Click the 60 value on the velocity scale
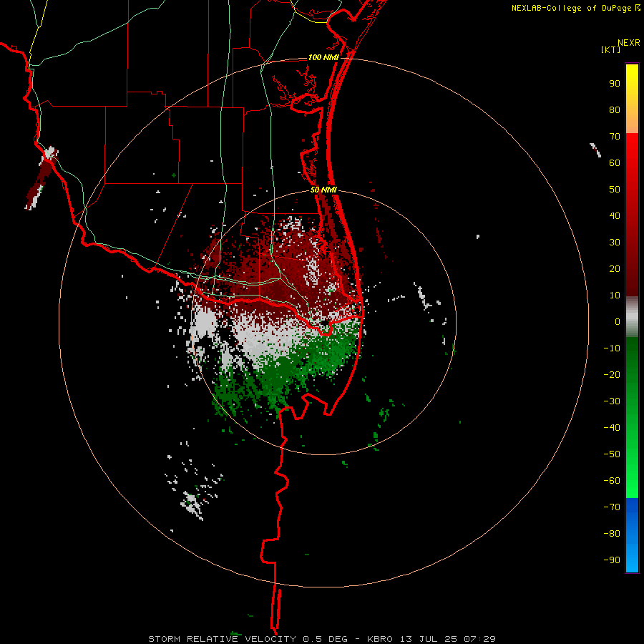Image resolution: width=644 pixels, height=644 pixels. coord(615,162)
